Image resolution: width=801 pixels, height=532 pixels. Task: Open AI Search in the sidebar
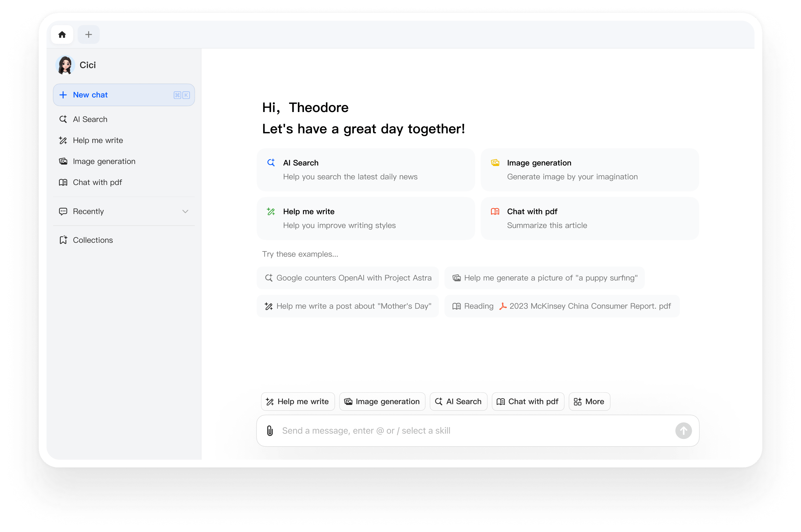pyautogui.click(x=90, y=119)
